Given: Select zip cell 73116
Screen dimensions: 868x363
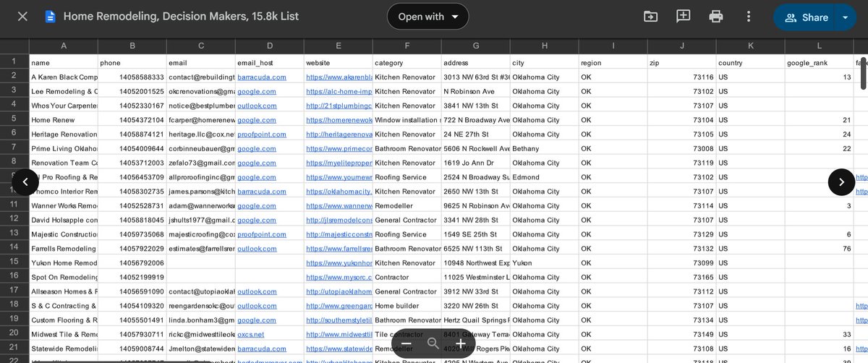Looking at the screenshot, I should [681, 77].
